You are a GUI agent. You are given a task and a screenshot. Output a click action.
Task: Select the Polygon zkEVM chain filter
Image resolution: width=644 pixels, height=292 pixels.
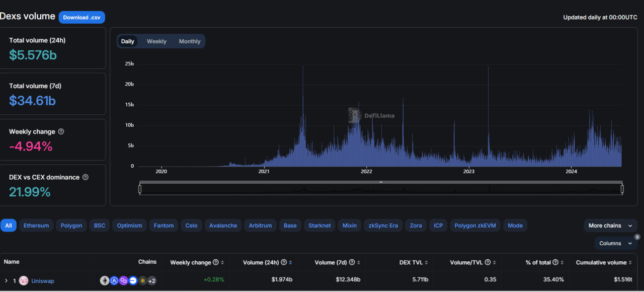point(475,226)
